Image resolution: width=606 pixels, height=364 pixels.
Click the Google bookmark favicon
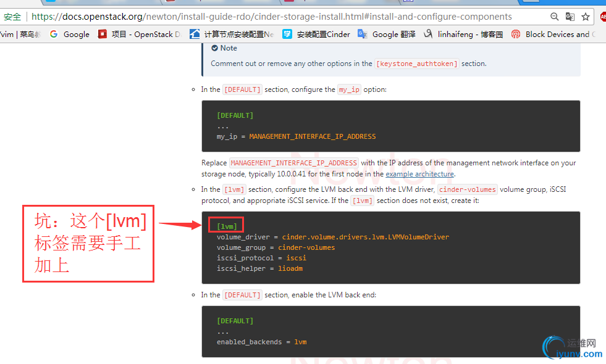click(x=54, y=34)
